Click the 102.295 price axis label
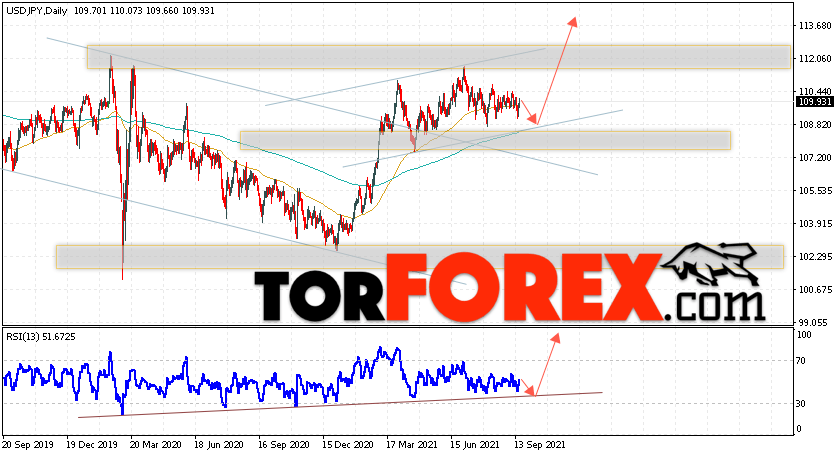Screen dimensions: 834x456 tap(815, 256)
